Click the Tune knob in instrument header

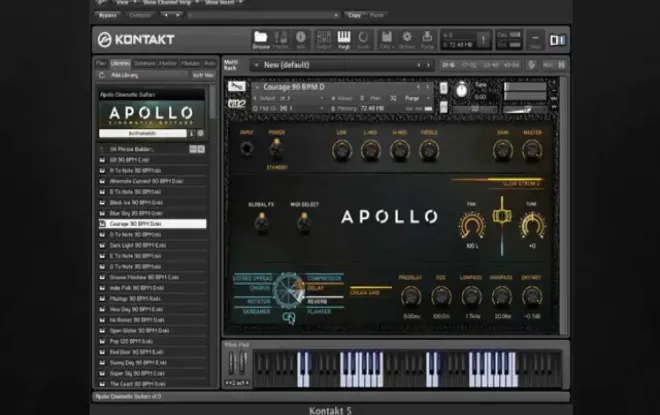coord(462,90)
